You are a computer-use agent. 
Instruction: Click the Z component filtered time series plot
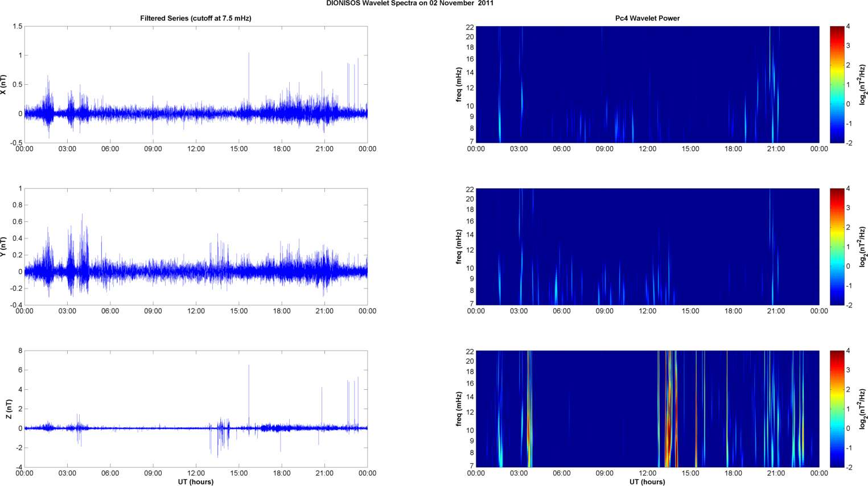pos(196,409)
